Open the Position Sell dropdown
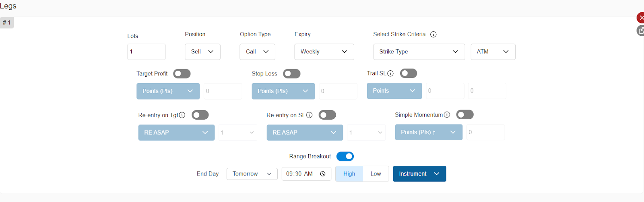 [202, 52]
